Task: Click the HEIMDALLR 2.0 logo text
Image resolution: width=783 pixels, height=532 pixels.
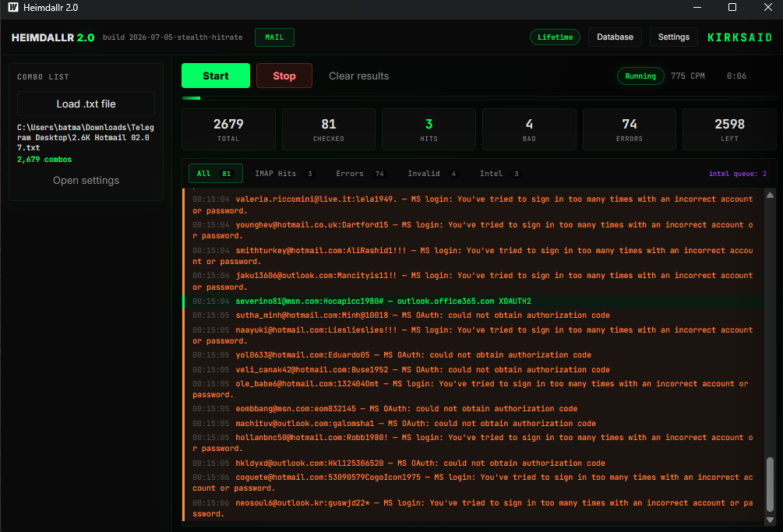Action: 53,37
